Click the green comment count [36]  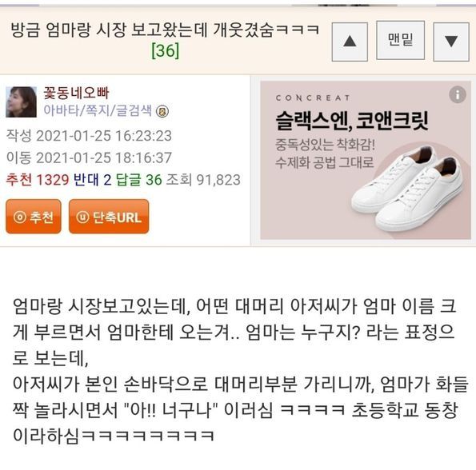click(165, 50)
